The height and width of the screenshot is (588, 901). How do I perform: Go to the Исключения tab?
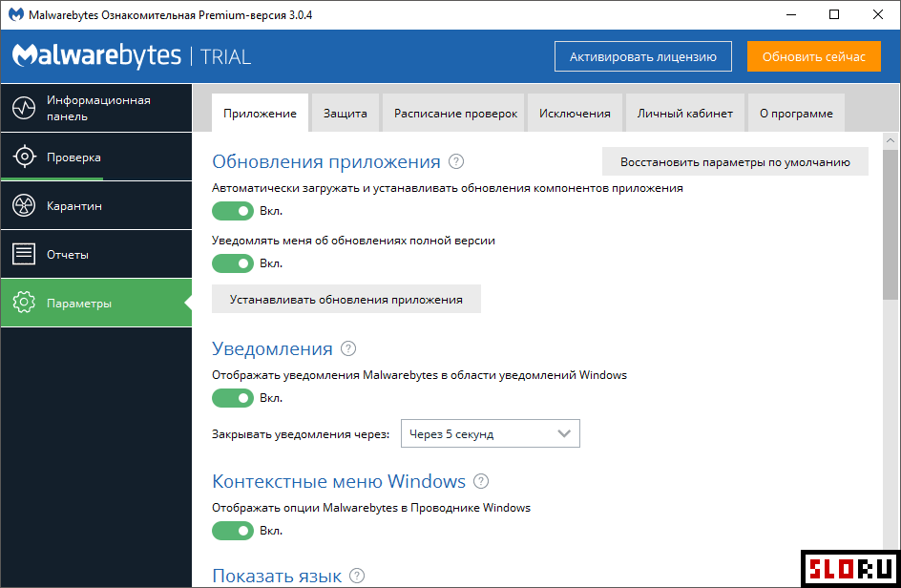coord(575,114)
